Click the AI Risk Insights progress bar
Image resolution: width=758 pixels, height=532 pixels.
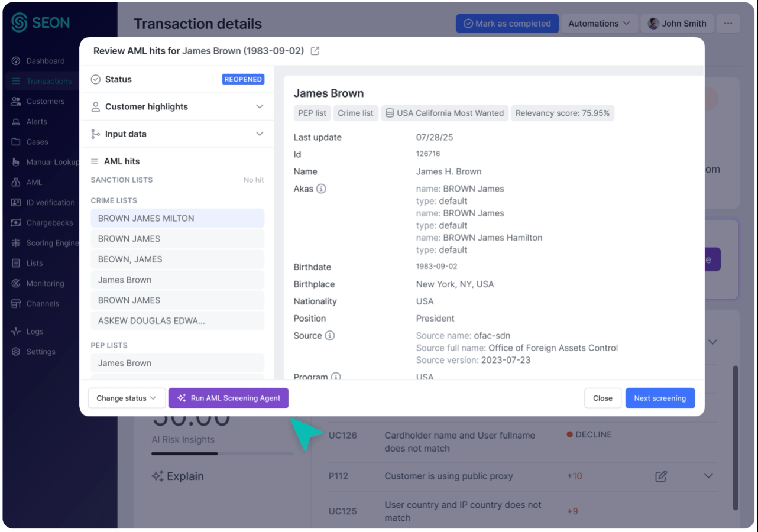222,453
